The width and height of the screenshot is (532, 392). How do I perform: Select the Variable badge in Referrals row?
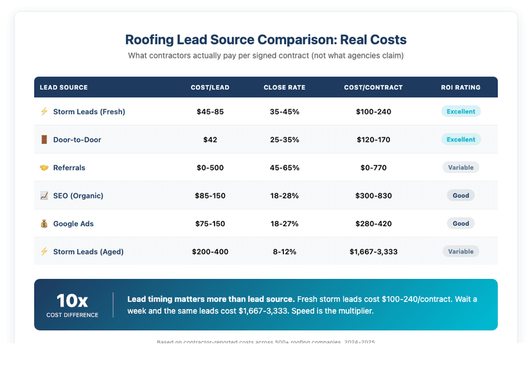(x=461, y=167)
